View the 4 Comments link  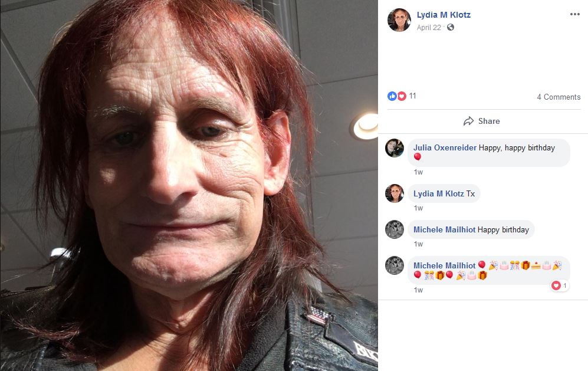[559, 97]
